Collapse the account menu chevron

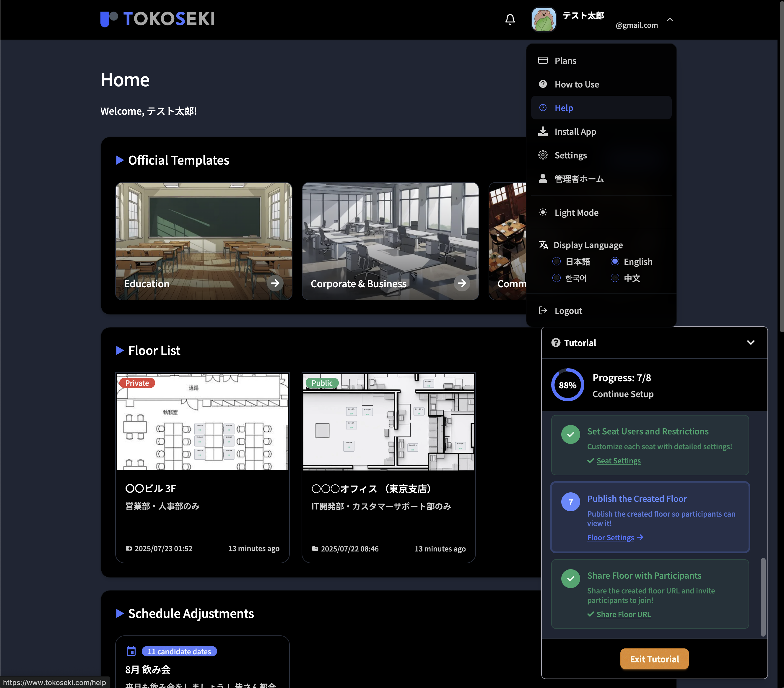(x=670, y=20)
